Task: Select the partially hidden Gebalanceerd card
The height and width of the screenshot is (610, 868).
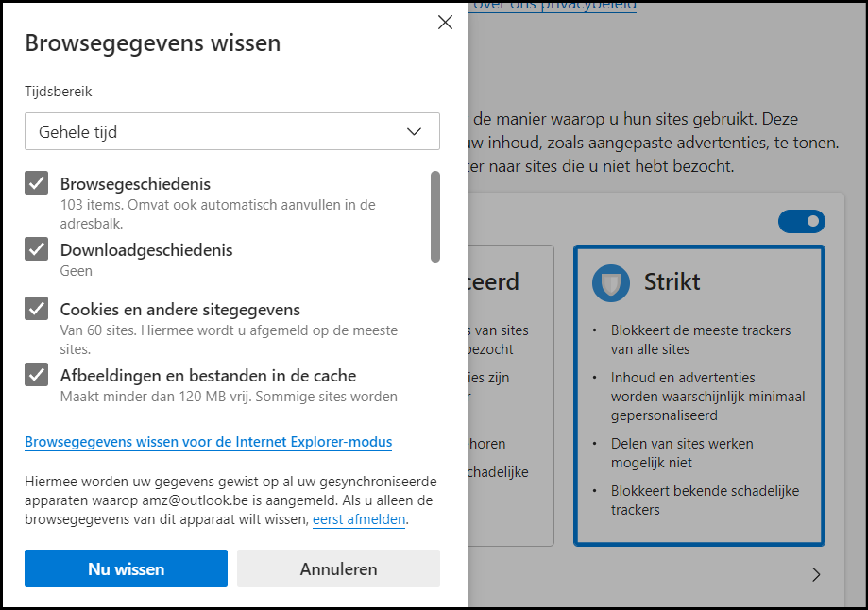Action: pos(510,395)
